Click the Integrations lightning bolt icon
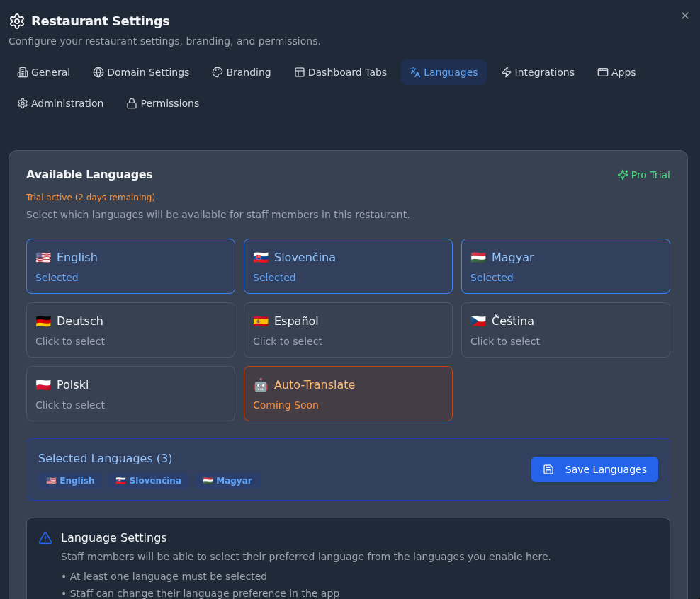This screenshot has width=700, height=599. click(x=507, y=72)
